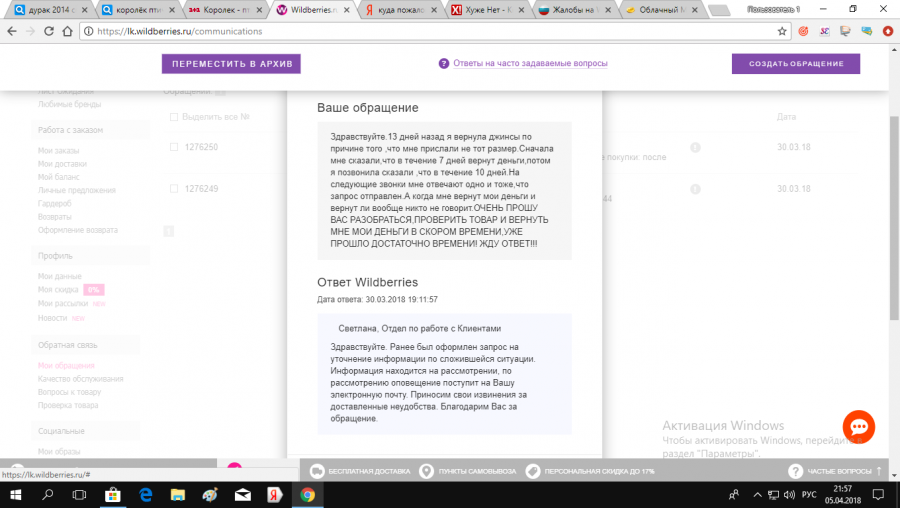
Task: Open 'Возвраты' in sidebar
Action: (x=55, y=216)
